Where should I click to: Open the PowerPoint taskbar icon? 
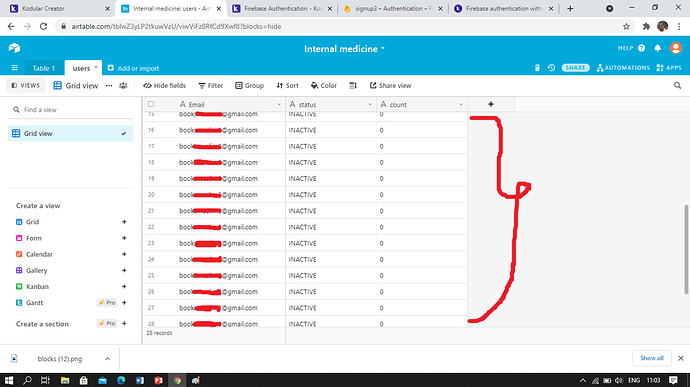158,380
